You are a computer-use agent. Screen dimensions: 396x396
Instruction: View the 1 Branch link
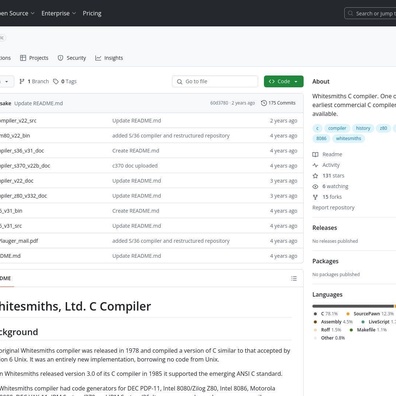[x=34, y=81]
